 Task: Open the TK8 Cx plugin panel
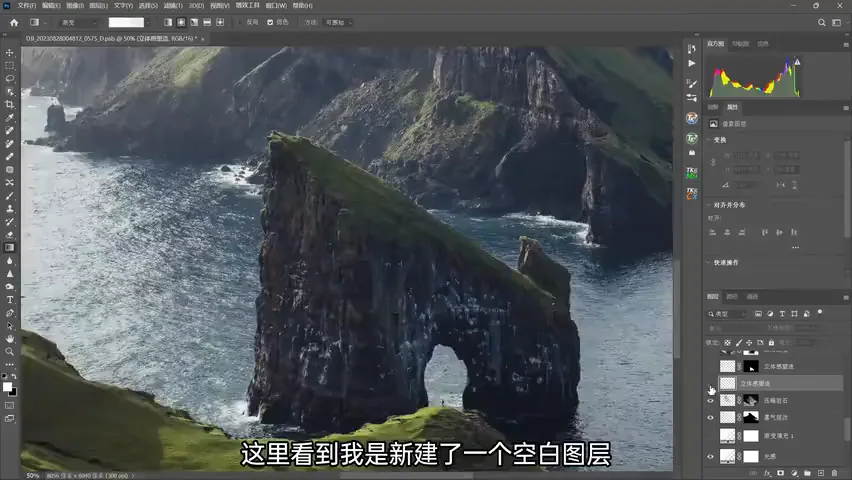pos(692,194)
